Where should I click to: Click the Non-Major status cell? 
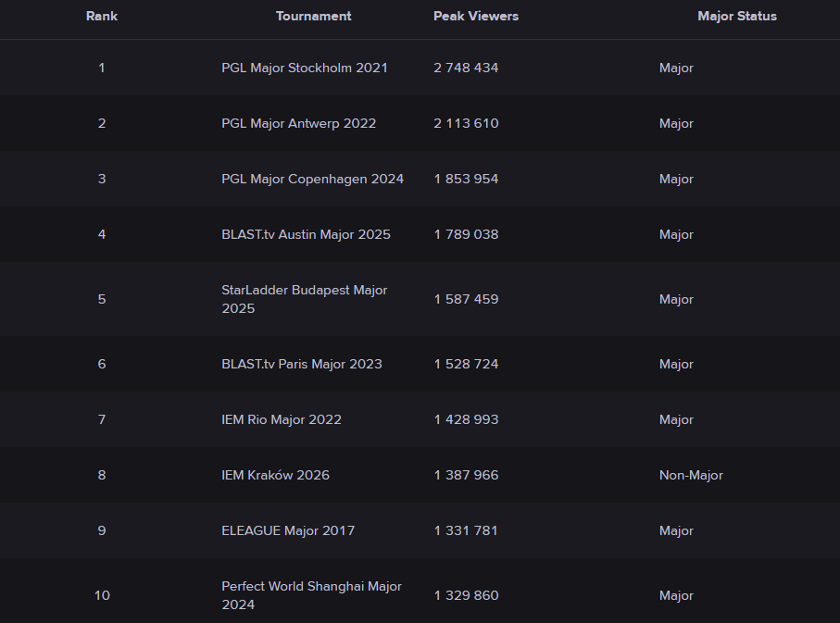[690, 475]
